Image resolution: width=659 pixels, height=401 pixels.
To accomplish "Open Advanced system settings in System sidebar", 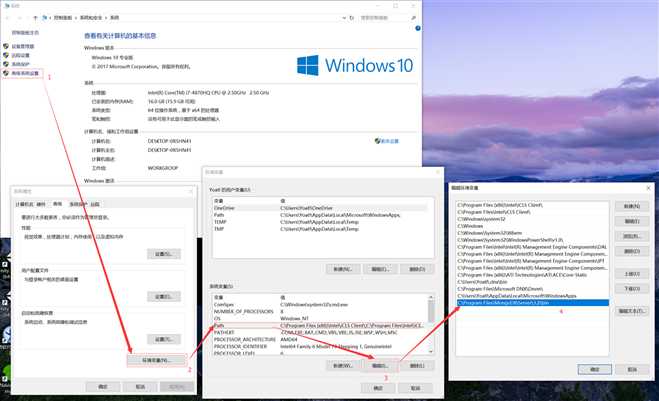I will (25, 73).
